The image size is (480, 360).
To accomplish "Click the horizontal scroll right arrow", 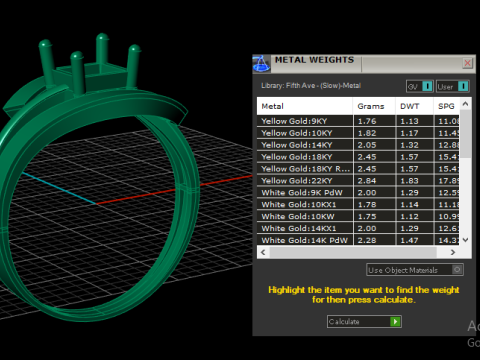I will point(453,252).
